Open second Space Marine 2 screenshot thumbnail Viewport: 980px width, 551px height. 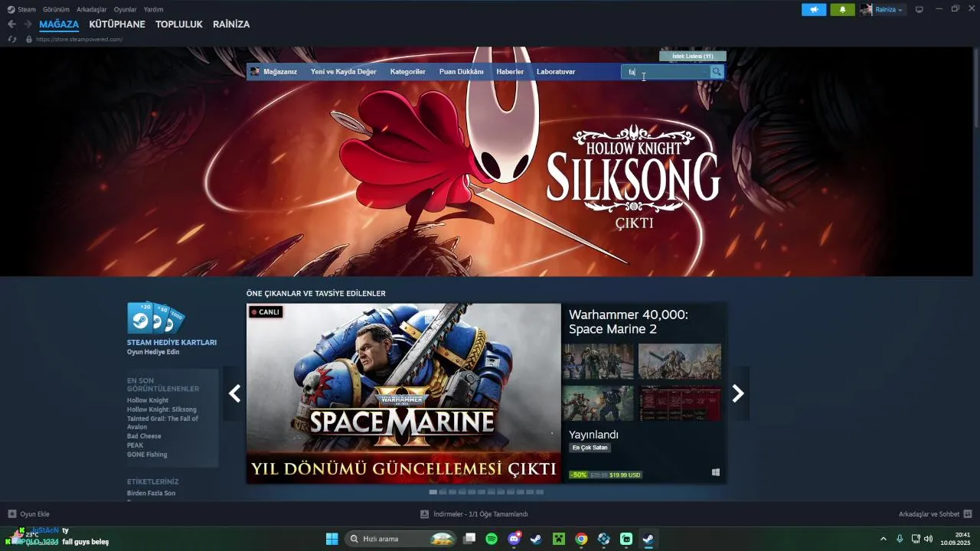680,361
